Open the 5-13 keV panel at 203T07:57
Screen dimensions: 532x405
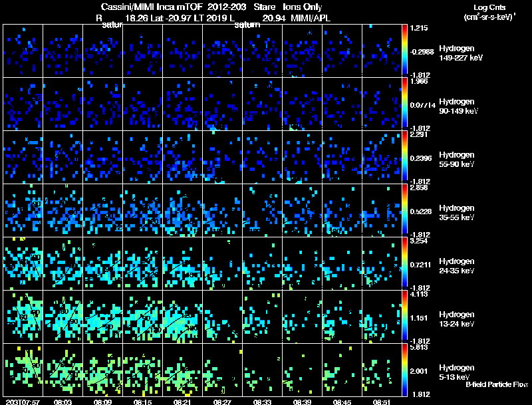click(23, 370)
